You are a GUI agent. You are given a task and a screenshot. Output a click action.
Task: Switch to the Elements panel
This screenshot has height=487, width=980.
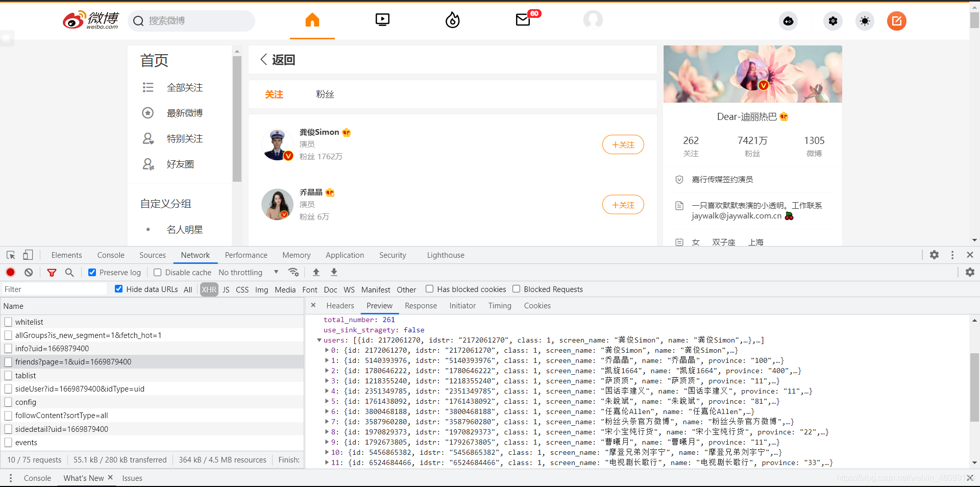pos(66,255)
